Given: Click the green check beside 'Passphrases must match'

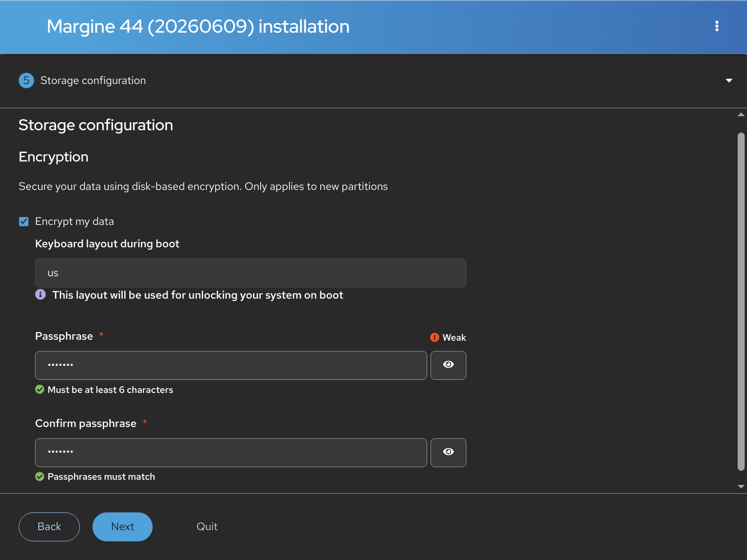Looking at the screenshot, I should pyautogui.click(x=40, y=476).
